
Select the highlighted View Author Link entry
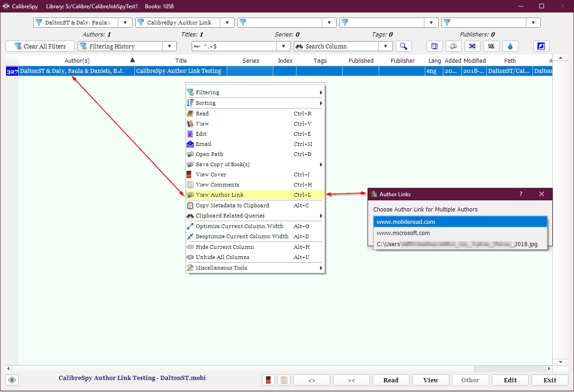coord(255,195)
